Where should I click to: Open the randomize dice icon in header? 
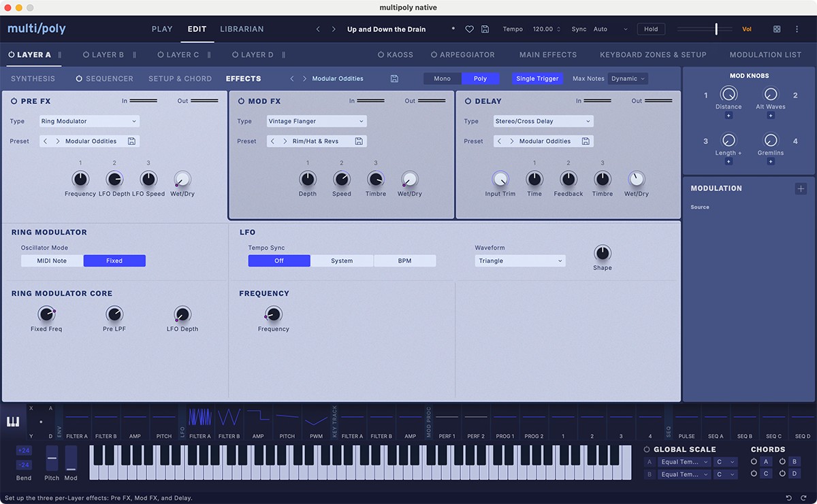pyautogui.click(x=777, y=29)
